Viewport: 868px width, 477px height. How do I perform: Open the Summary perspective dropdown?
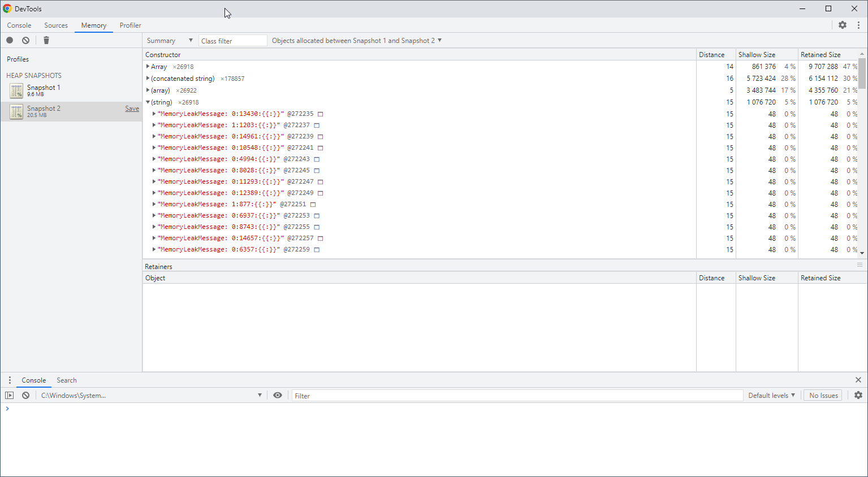pyautogui.click(x=170, y=41)
